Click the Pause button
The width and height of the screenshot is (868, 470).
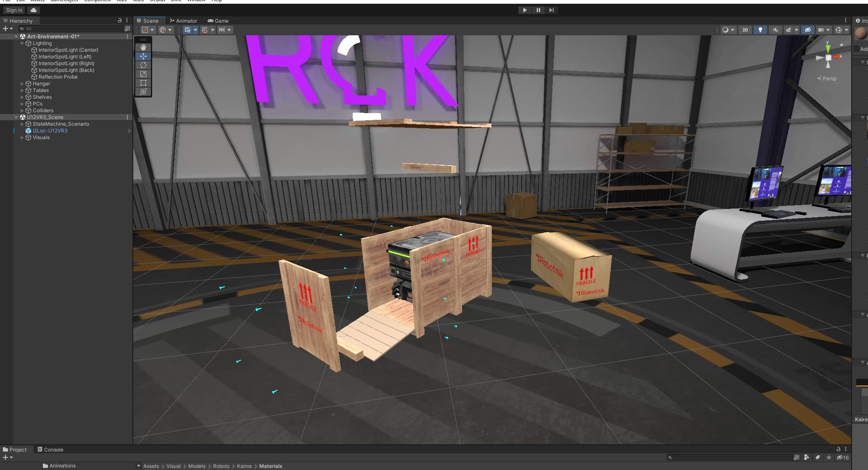pyautogui.click(x=538, y=10)
